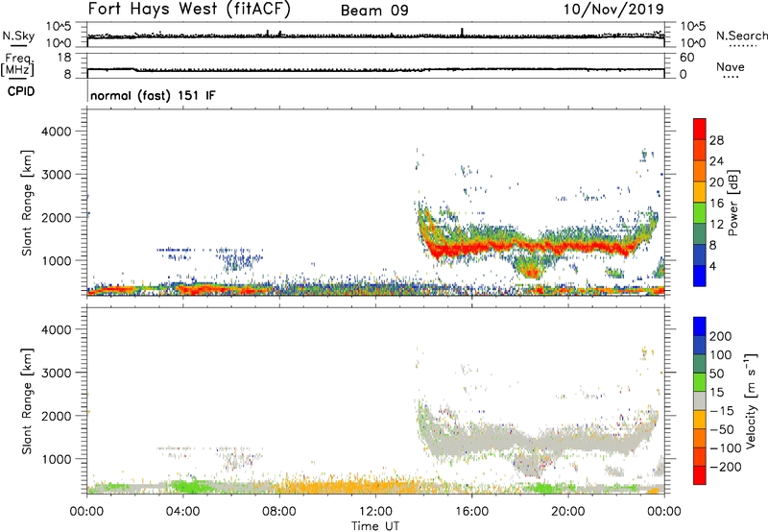Click the '28' label on power scale
Screen dimensions: 768x532
pos(716,140)
